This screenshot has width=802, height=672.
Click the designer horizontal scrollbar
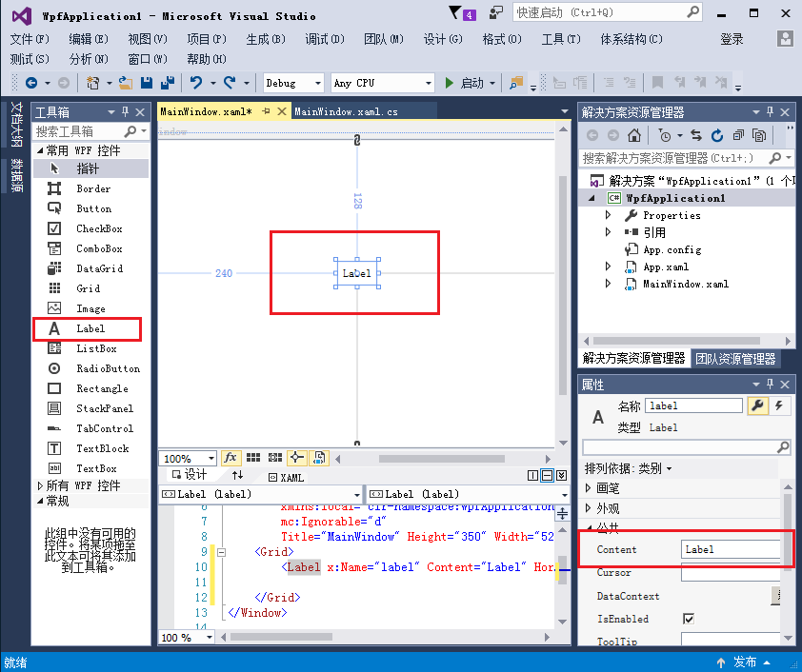(441, 459)
